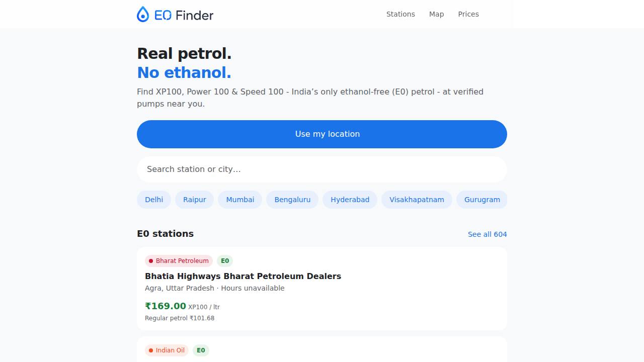Image resolution: width=644 pixels, height=362 pixels.
Task: Filter by the Bengaluru chip
Action: (292, 200)
